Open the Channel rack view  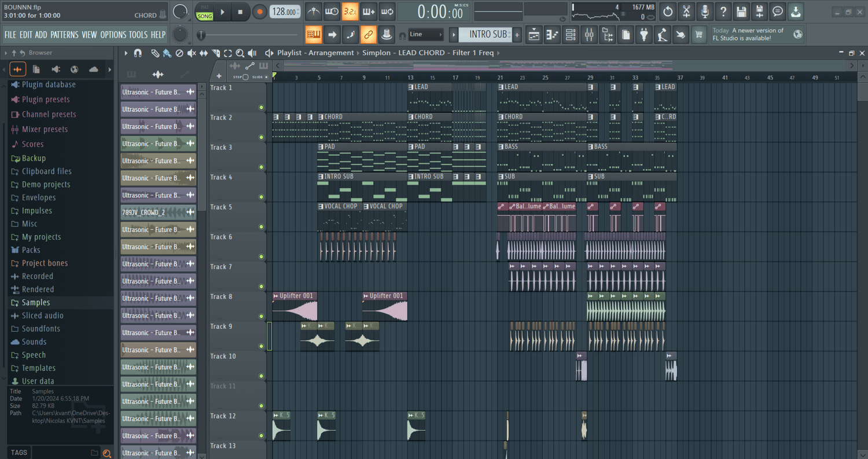click(571, 35)
